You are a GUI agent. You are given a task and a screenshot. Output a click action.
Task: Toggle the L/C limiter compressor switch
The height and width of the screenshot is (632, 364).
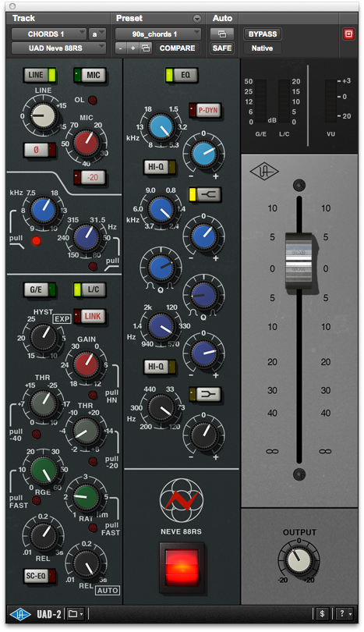(90, 289)
